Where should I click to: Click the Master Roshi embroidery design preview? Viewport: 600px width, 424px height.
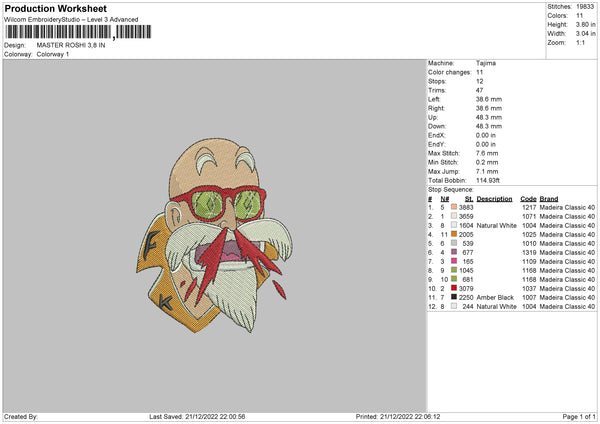214,235
